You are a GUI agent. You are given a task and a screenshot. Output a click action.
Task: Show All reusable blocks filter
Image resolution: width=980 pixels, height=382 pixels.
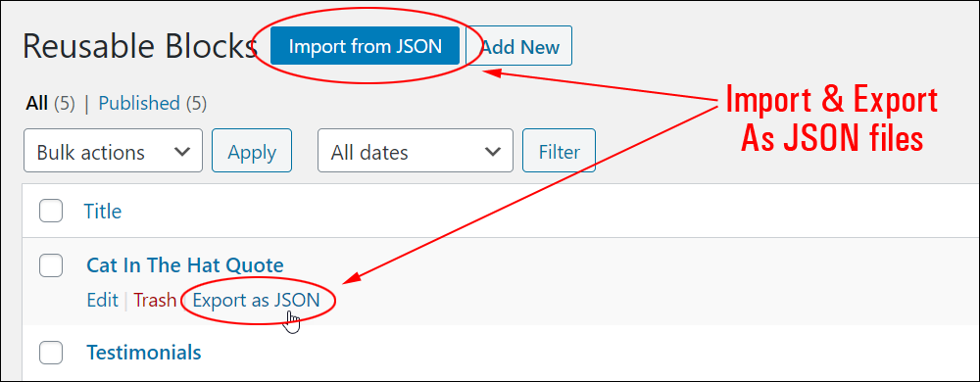coord(37,103)
